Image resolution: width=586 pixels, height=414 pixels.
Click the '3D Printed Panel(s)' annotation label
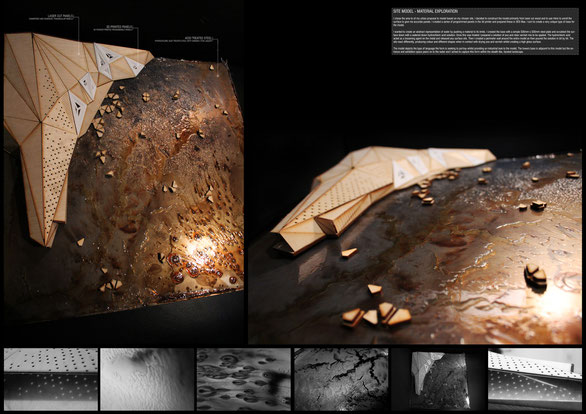[x=119, y=28]
